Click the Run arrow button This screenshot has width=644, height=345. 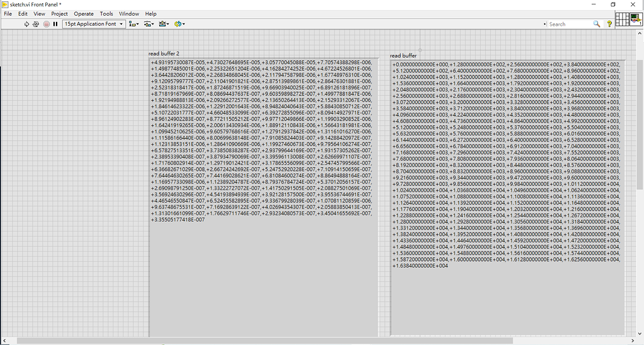pyautogui.click(x=26, y=24)
